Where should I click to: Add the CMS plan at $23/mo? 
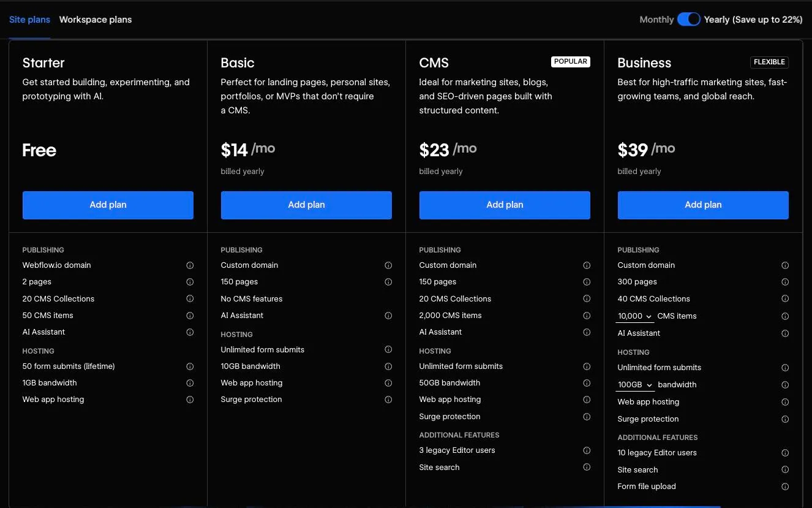[x=505, y=205]
